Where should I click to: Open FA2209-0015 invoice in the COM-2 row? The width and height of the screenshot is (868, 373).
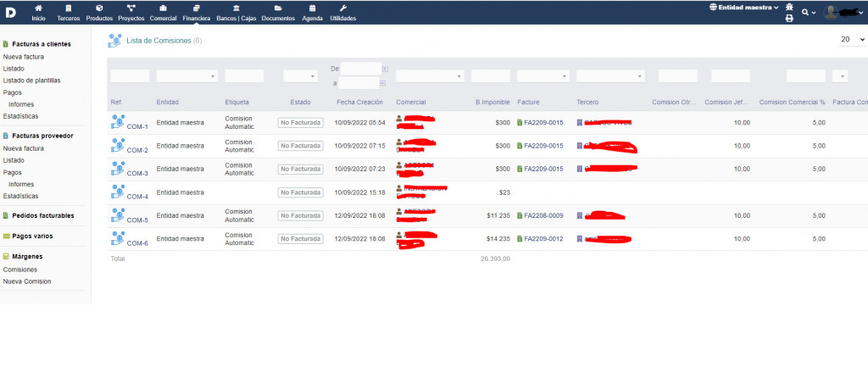(x=543, y=146)
